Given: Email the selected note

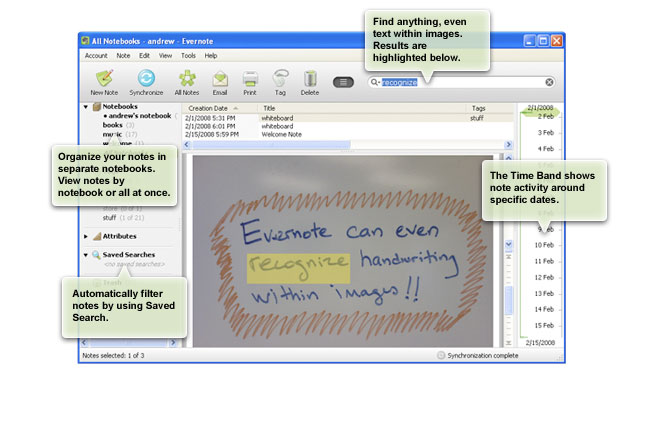Looking at the screenshot, I should click(x=220, y=78).
